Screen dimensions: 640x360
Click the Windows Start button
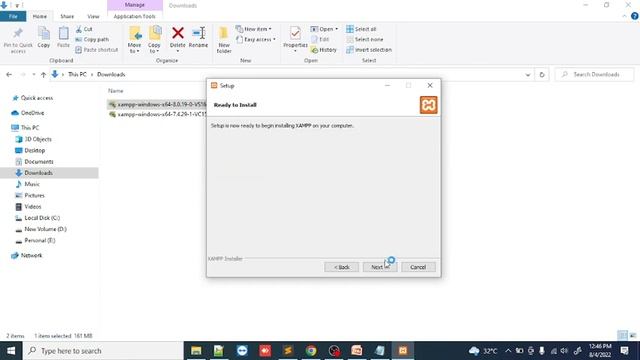[x=11, y=351]
